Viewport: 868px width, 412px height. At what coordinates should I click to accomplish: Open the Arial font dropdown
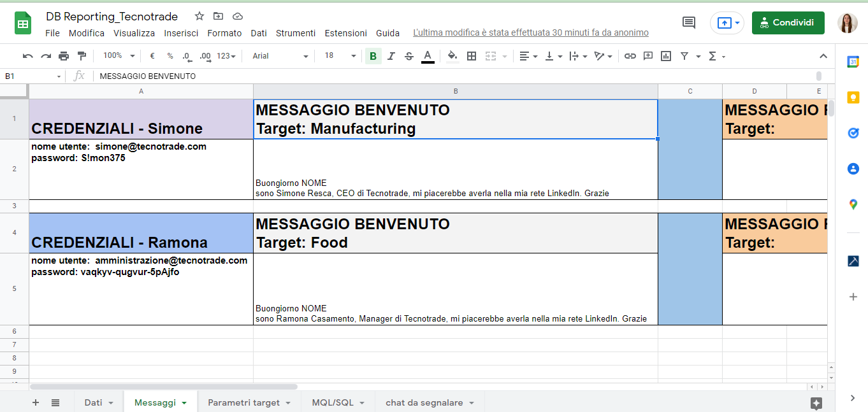[x=280, y=56]
